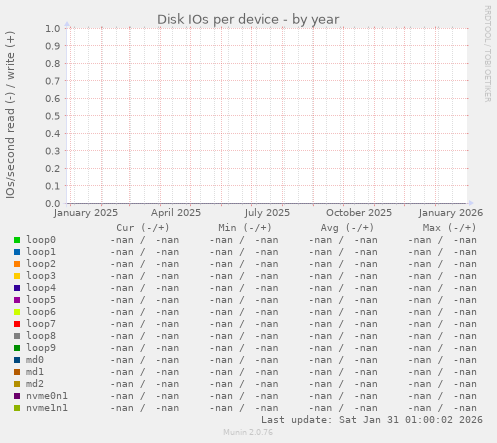Select the loop6 legend label
Screen dimensions: 497x443
(41, 312)
